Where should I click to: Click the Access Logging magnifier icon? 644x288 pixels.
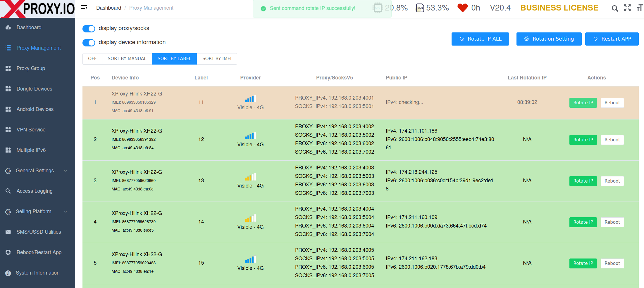(x=8, y=191)
